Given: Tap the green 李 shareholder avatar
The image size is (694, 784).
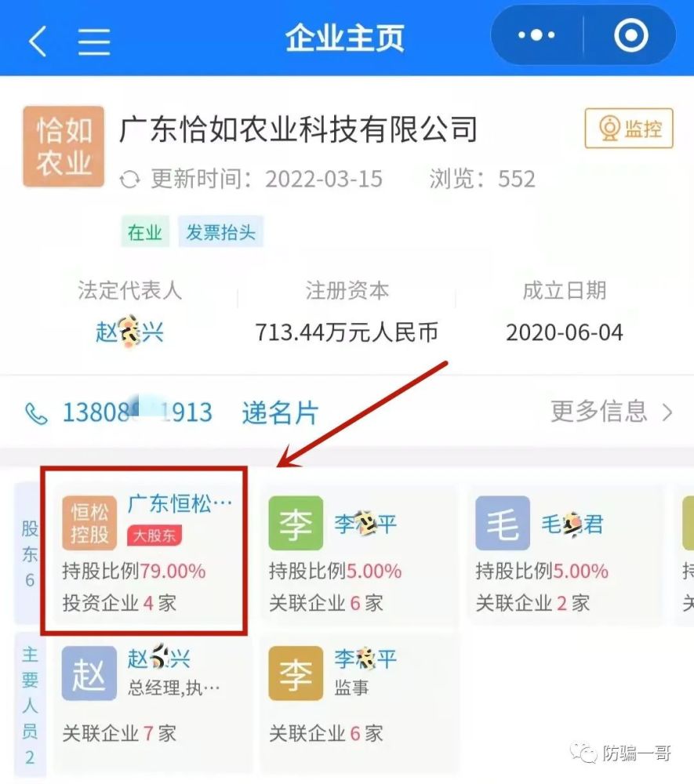Looking at the screenshot, I should pyautogui.click(x=296, y=522).
